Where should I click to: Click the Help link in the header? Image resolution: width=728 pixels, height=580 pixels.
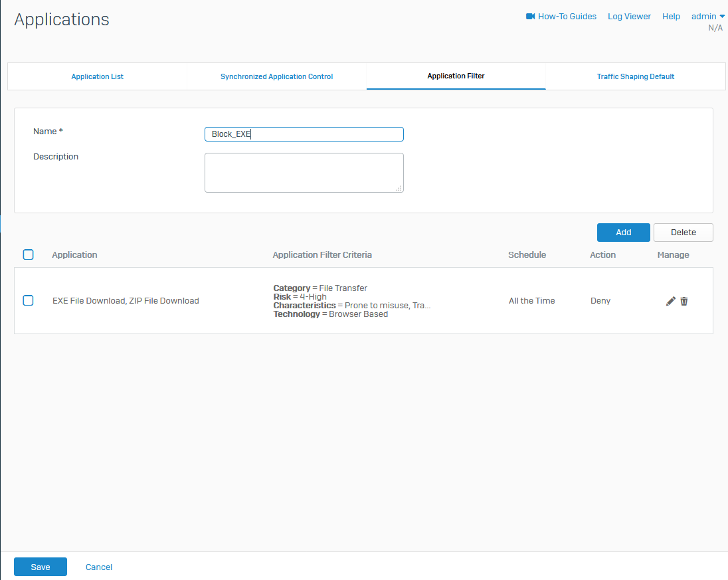[x=671, y=17]
